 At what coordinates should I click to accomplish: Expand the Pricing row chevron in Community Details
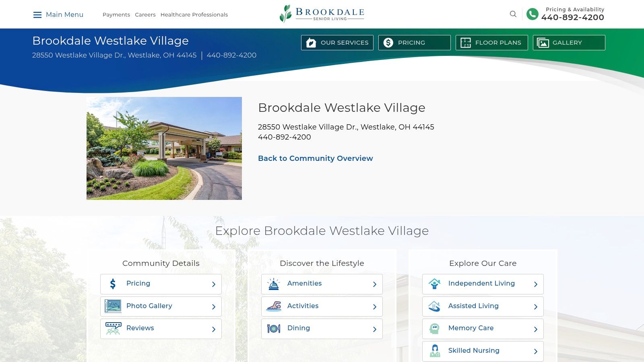(214, 284)
